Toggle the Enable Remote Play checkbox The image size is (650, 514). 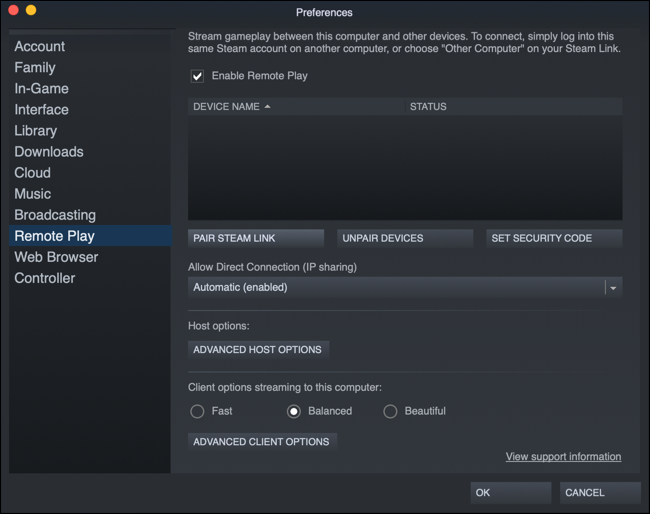(x=197, y=76)
